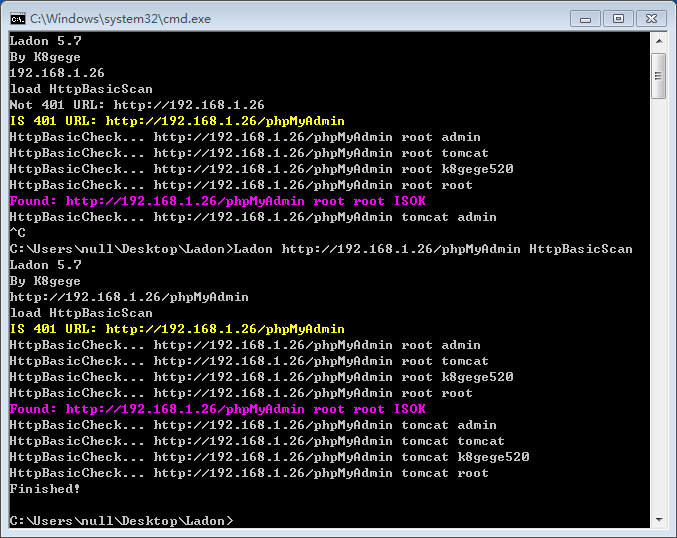The image size is (677, 538).
Task: Click the second 'load HttpBasicScan' line
Action: 81,313
